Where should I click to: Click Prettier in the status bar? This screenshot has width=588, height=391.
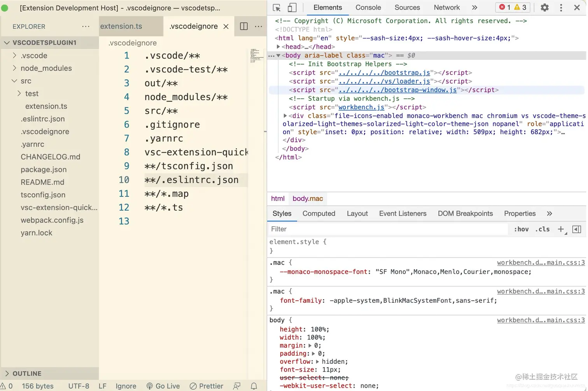click(x=206, y=386)
